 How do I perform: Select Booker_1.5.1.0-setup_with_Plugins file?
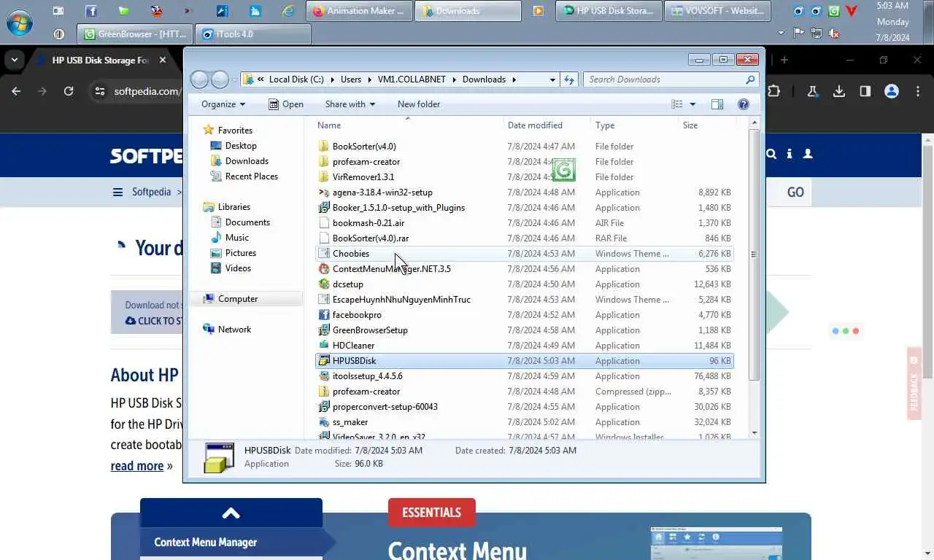coord(398,207)
